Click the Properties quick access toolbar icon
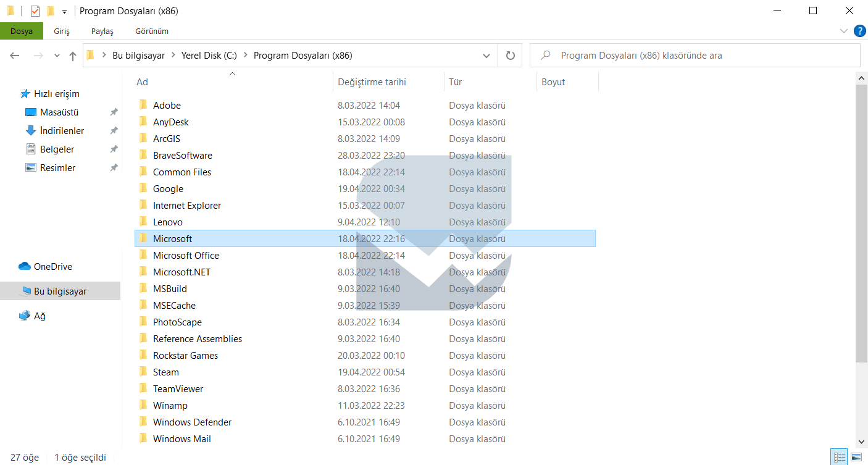 pos(35,11)
